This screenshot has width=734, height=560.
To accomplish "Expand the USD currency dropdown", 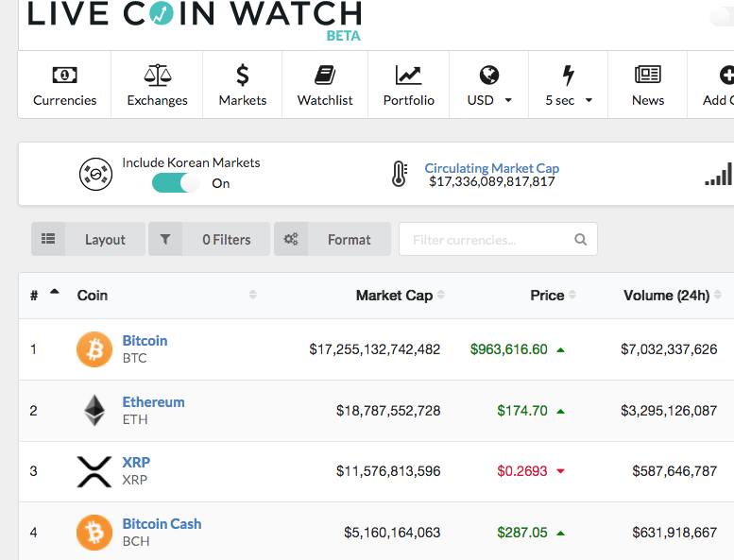I will click(489, 100).
